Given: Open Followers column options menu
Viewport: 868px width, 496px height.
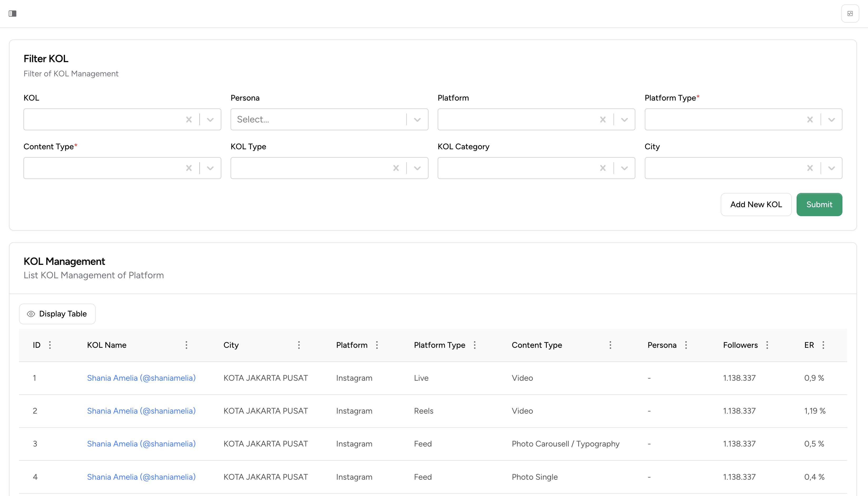Looking at the screenshot, I should [x=767, y=345].
